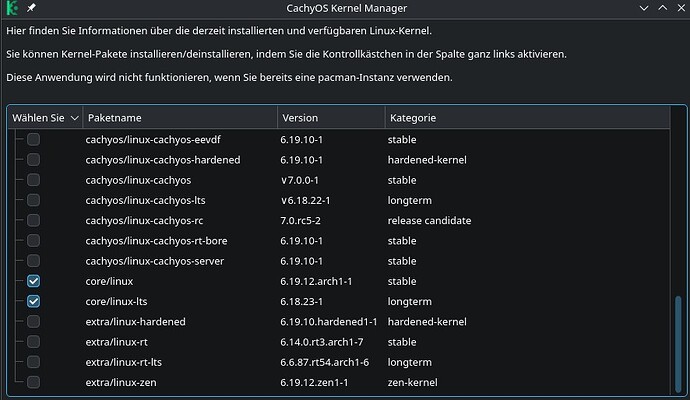Select the extra/linux-hardened package name
This screenshot has height=400, width=690.
tap(136, 322)
